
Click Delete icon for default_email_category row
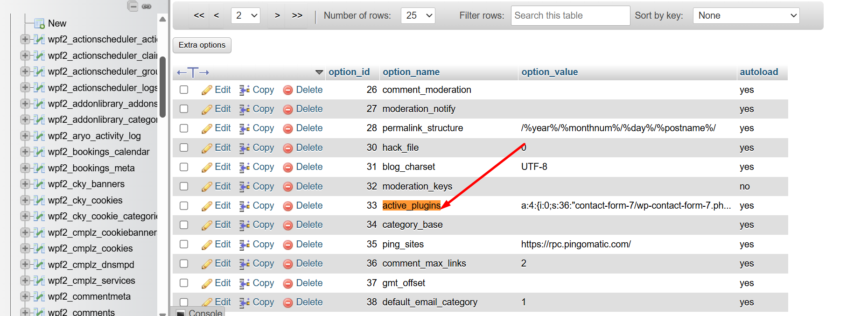coord(288,302)
